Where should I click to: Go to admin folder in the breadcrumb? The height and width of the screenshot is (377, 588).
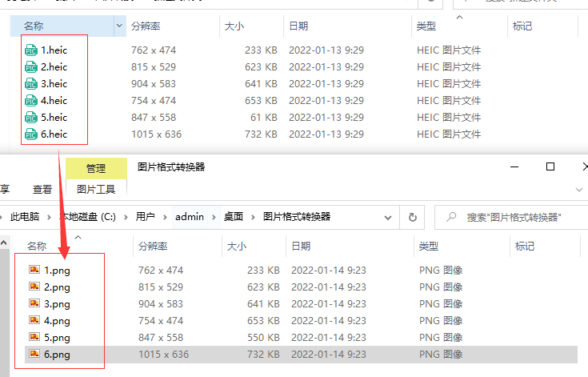(190, 217)
